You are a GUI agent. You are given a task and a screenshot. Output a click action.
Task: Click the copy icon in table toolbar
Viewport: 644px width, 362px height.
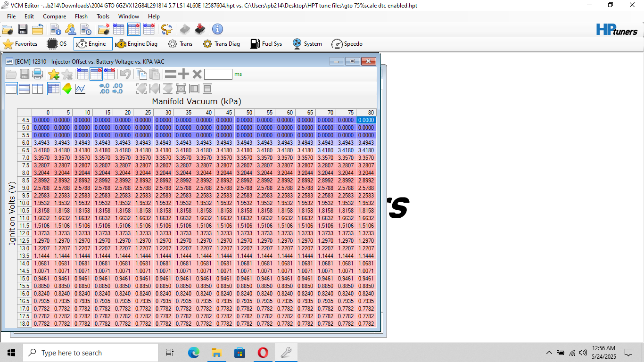tap(141, 74)
